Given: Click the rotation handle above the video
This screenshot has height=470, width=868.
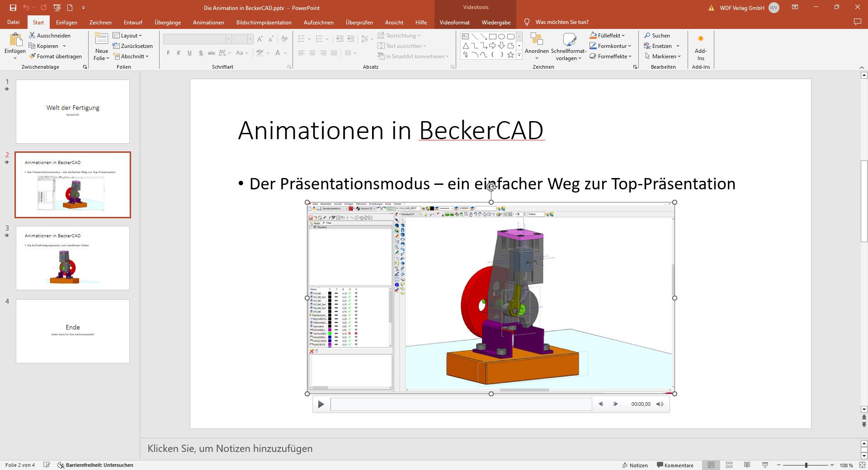Looking at the screenshot, I should click(x=491, y=187).
